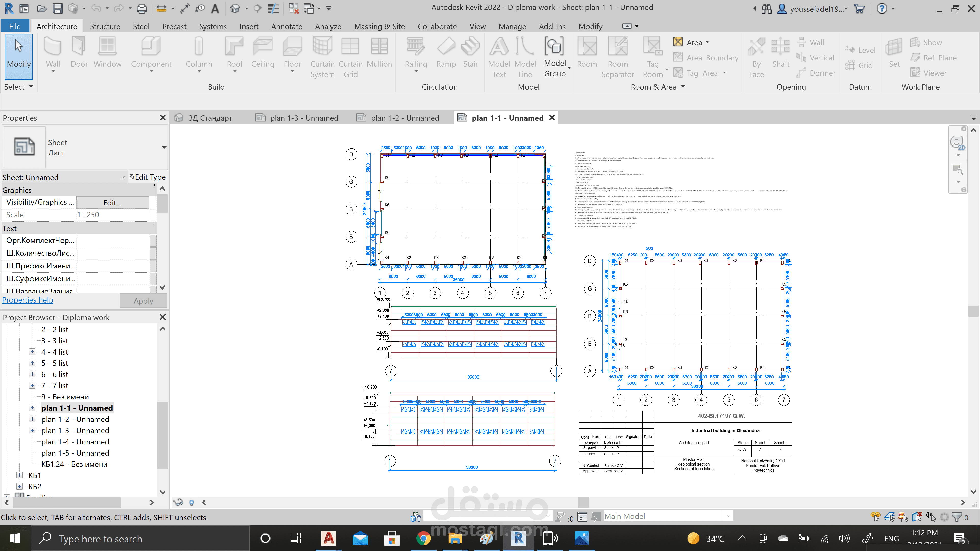
Task: Toggle checkbox beside Ш.ПрефиксИмени parameter
Action: (153, 266)
